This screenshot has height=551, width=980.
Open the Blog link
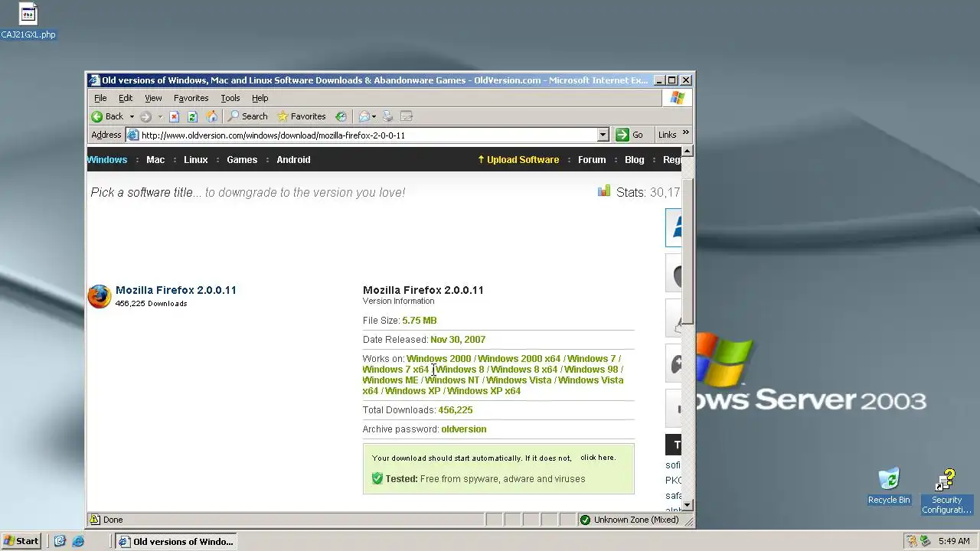tap(635, 160)
